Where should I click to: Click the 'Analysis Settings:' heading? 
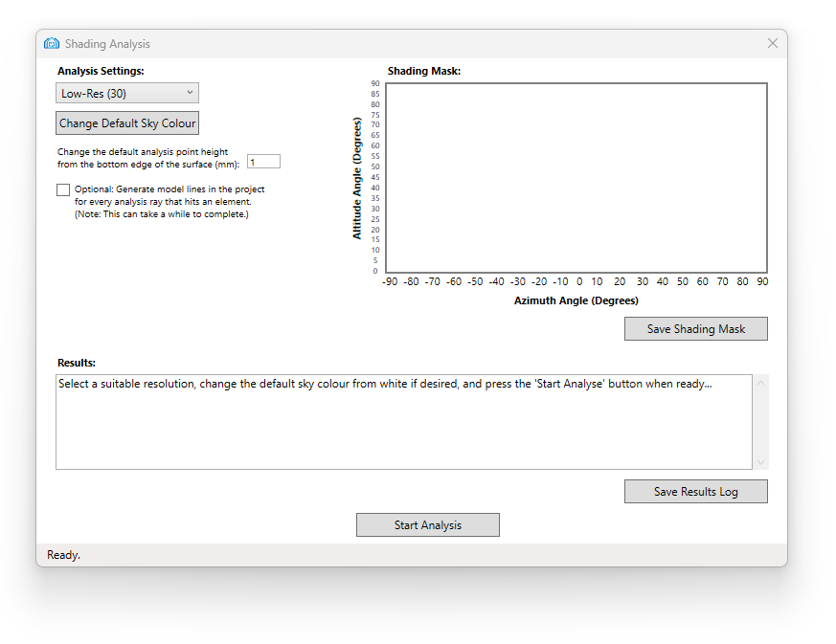point(101,71)
